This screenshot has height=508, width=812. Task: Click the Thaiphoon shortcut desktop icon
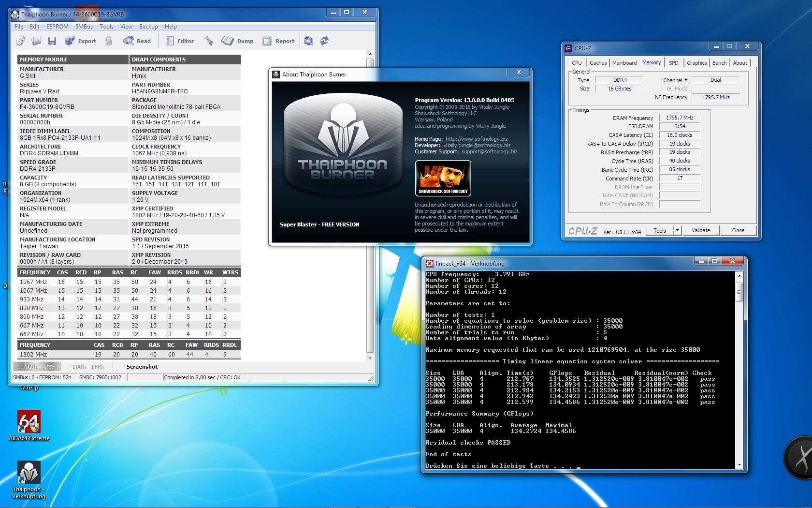click(x=29, y=480)
